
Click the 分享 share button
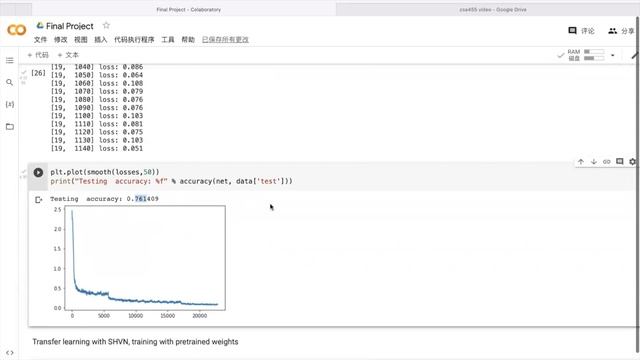pyautogui.click(x=621, y=31)
